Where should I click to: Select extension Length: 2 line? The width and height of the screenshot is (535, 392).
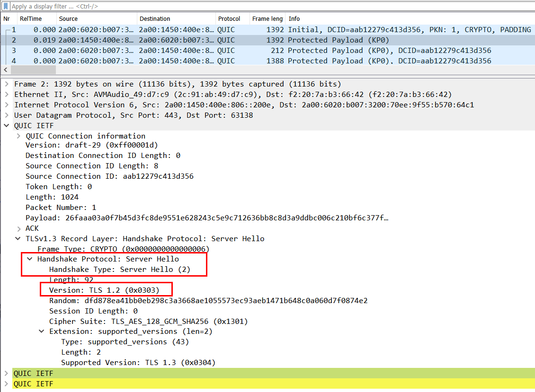[81, 352]
